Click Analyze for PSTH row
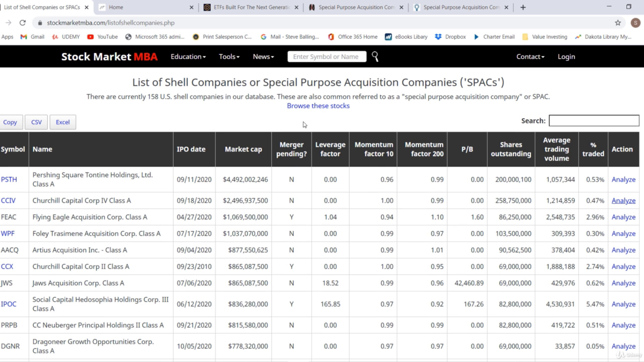The width and height of the screenshot is (644, 362). pos(623,179)
